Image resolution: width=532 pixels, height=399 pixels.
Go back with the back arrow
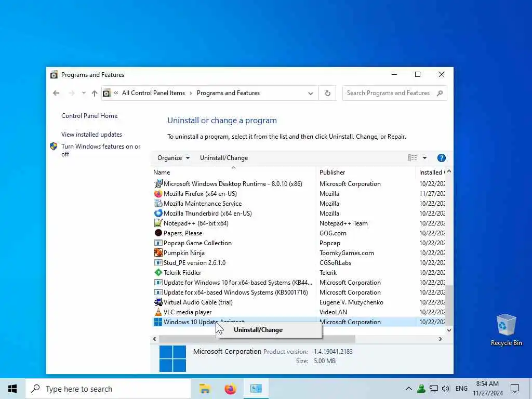(x=56, y=93)
